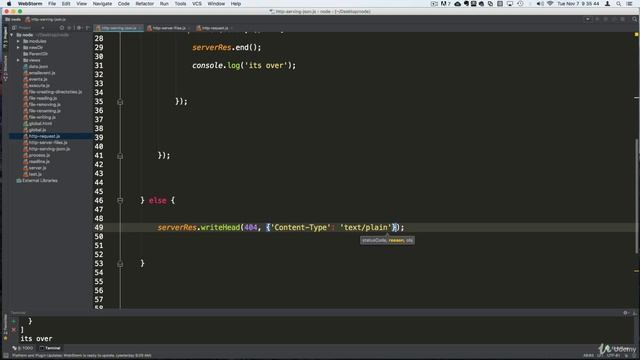
Task: Toggle code fold at line 41
Action: (x=120, y=156)
